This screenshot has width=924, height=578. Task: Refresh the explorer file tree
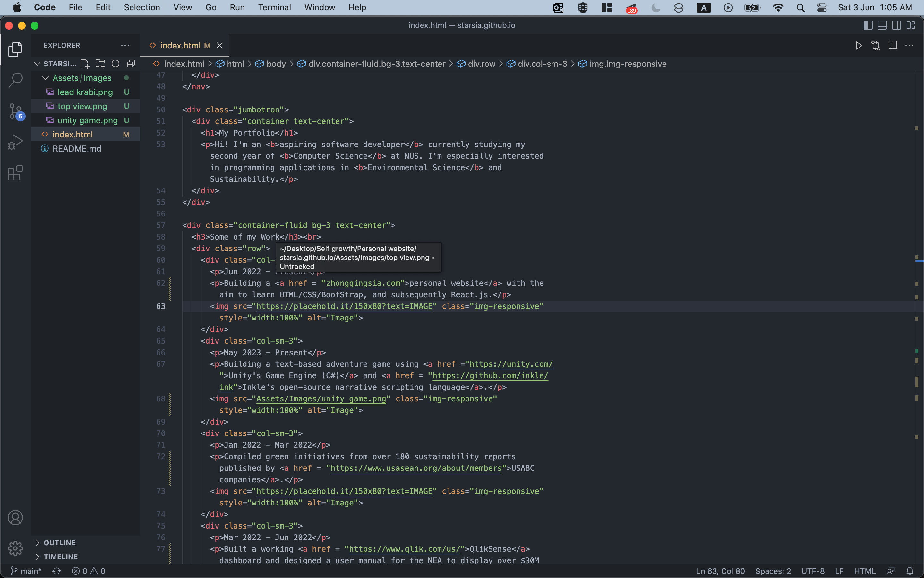(115, 64)
